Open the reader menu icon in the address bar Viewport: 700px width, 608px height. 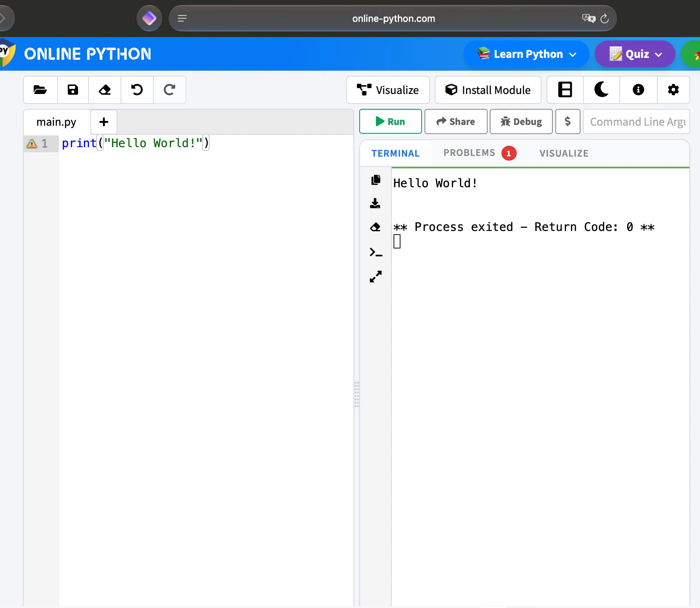click(182, 18)
